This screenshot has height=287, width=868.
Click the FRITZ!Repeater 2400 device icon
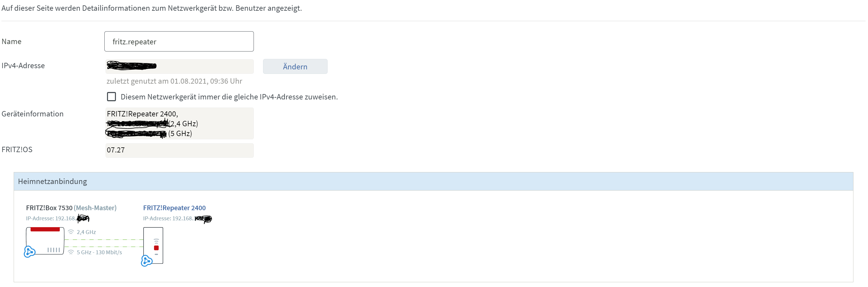[153, 246]
